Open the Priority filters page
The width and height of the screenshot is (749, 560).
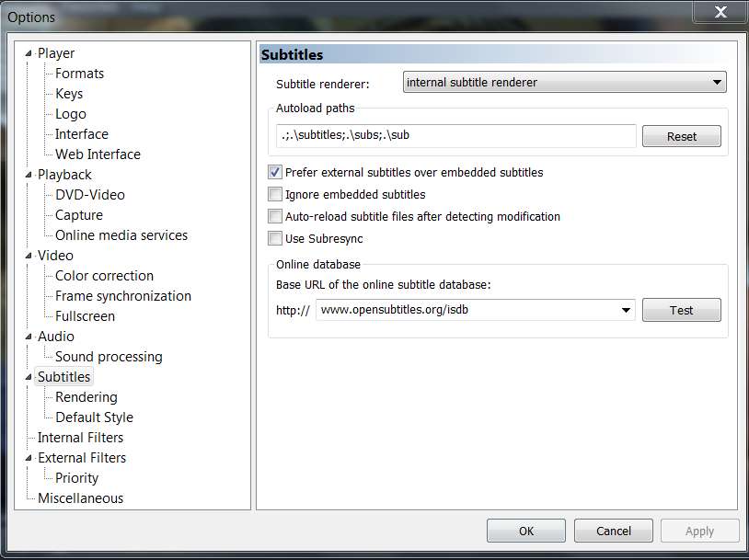[x=76, y=478]
